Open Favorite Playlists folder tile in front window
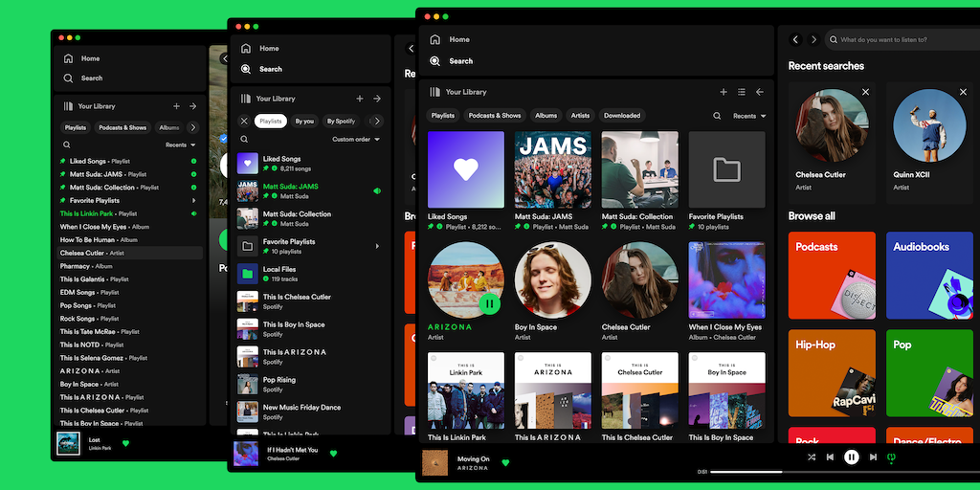 click(x=727, y=181)
